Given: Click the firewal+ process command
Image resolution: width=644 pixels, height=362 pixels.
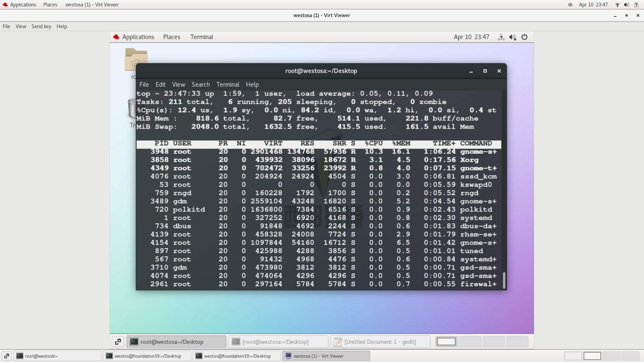Looking at the screenshot, I should click(x=478, y=284).
